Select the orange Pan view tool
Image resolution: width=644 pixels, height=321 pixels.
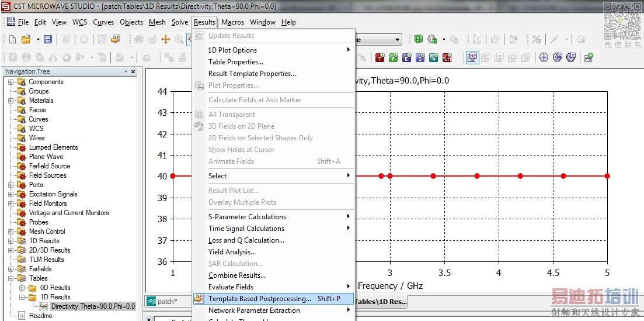(x=165, y=40)
